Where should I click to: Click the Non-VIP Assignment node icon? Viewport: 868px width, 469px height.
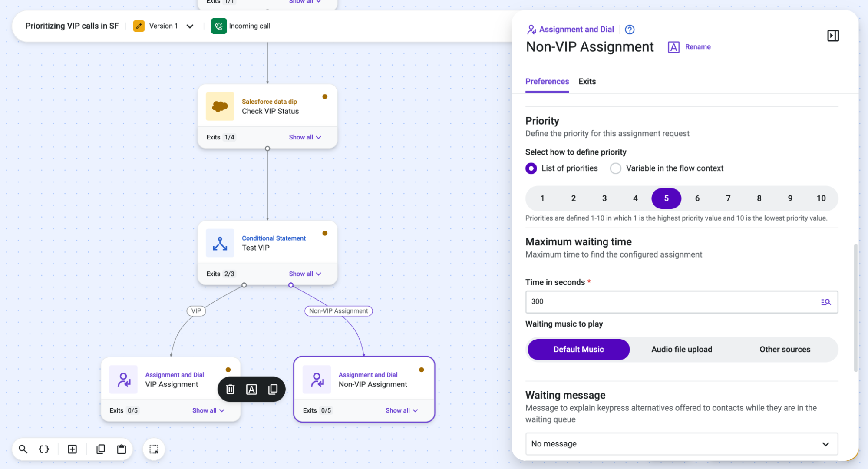[317, 380]
